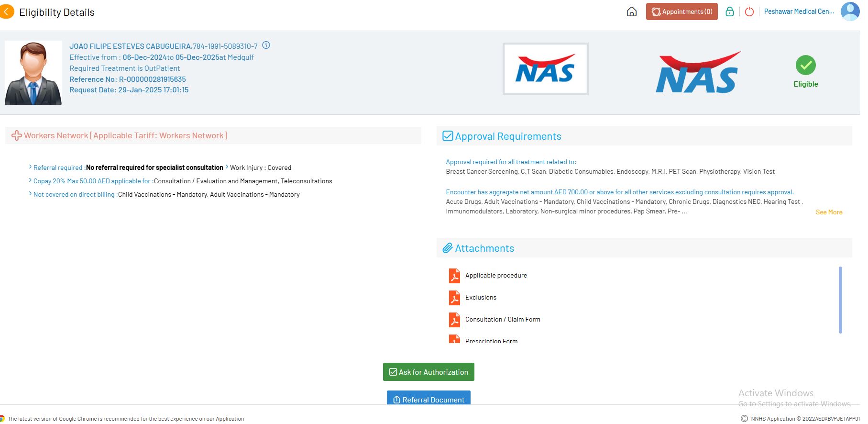
Task: Open the Applicable procedure PDF icon
Action: click(x=454, y=276)
